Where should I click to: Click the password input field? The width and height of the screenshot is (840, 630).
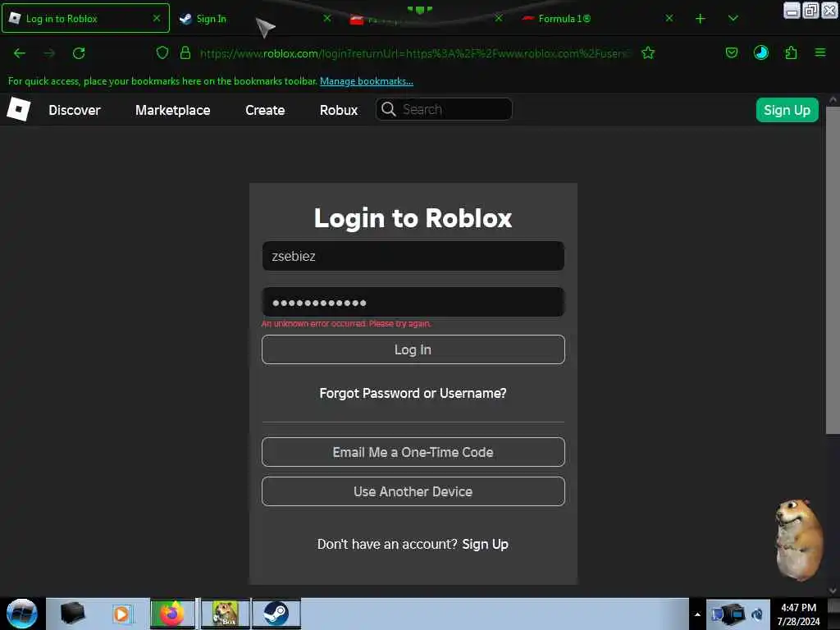tap(413, 302)
